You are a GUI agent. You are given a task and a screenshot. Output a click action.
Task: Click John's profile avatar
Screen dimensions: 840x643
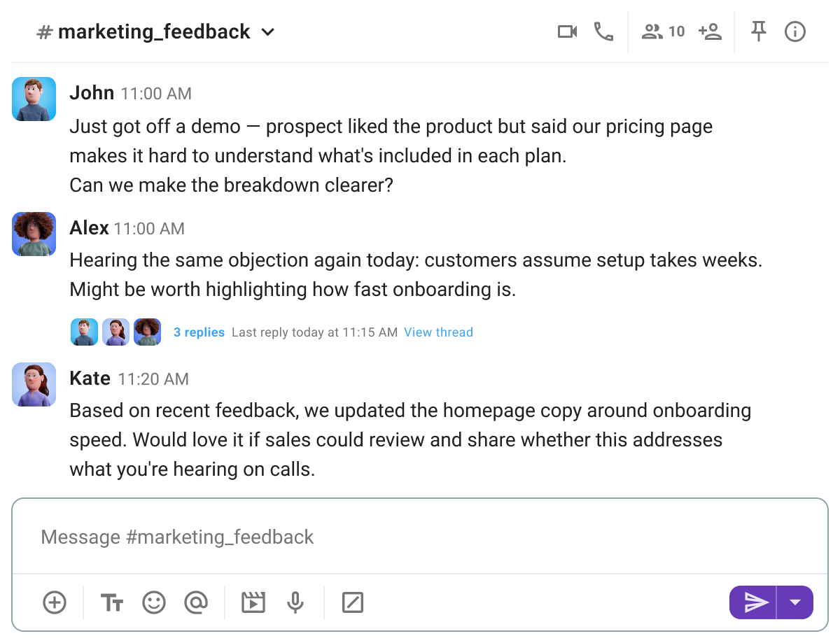(x=34, y=99)
